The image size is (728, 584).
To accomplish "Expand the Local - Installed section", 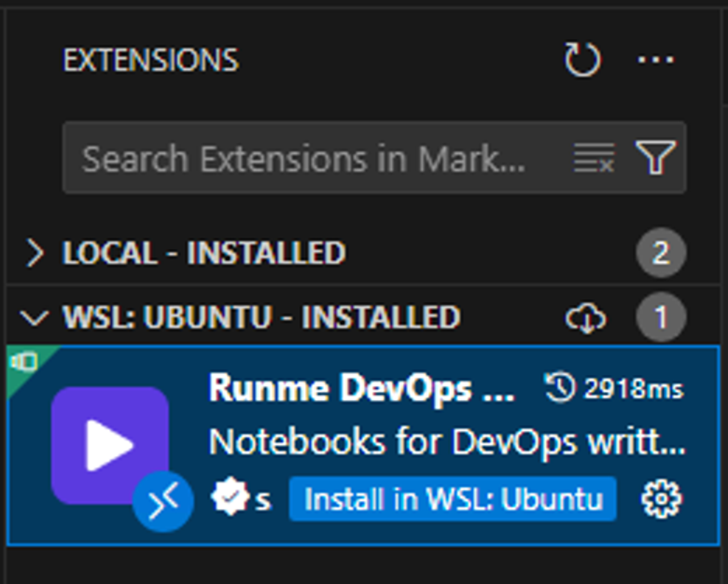I will (x=35, y=253).
